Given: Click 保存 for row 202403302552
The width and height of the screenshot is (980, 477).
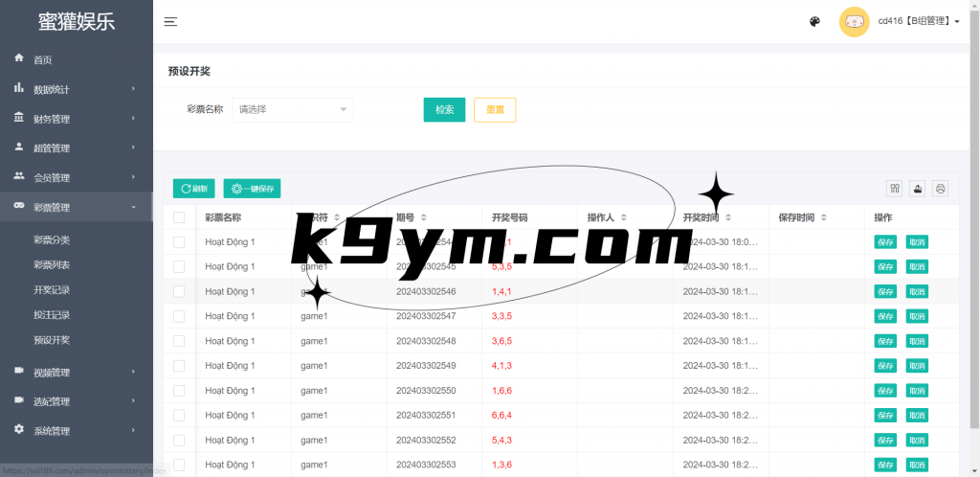Looking at the screenshot, I should tap(885, 440).
